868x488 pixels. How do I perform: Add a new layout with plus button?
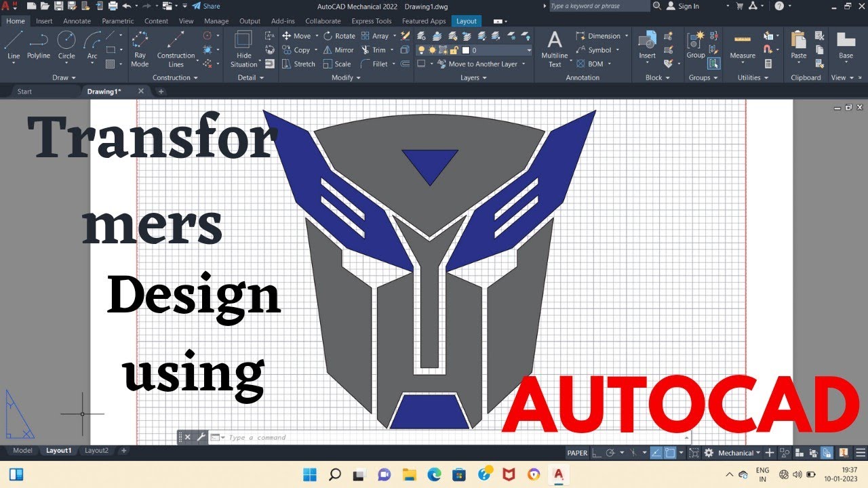pos(123,450)
